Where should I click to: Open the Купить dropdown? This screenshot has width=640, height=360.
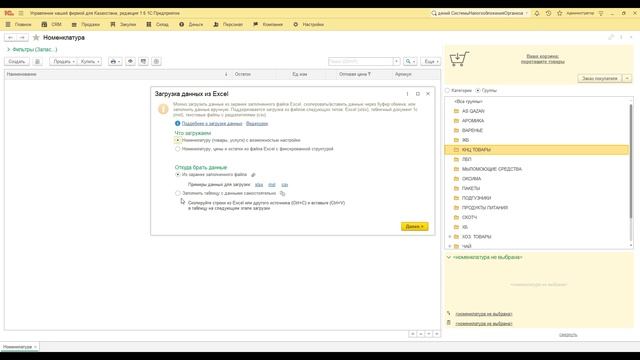[x=89, y=62]
